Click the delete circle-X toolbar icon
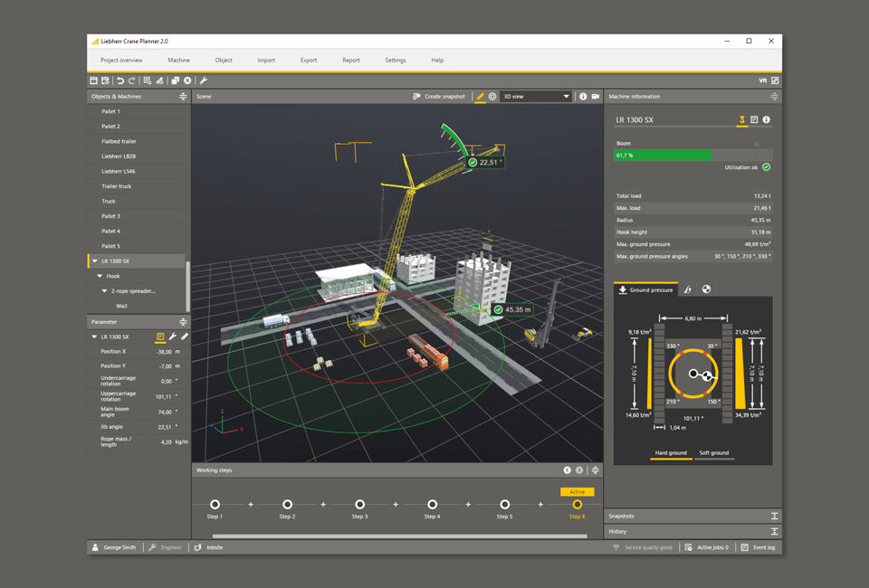869x588 pixels. pyautogui.click(x=187, y=81)
